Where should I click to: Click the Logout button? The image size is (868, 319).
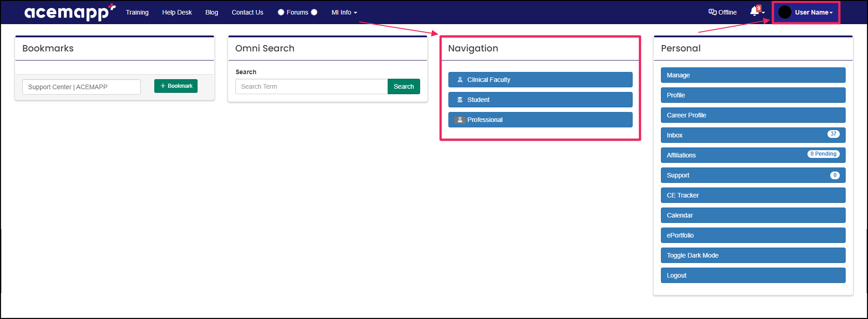pos(753,275)
